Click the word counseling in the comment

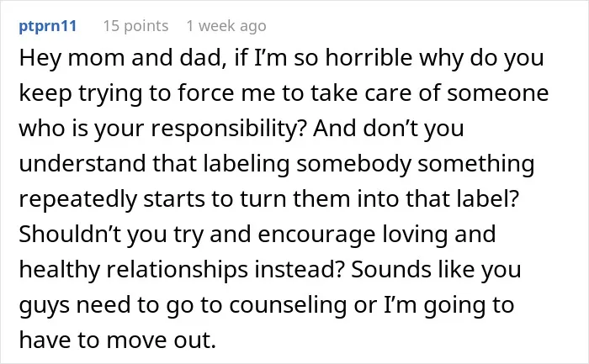pos(288,305)
